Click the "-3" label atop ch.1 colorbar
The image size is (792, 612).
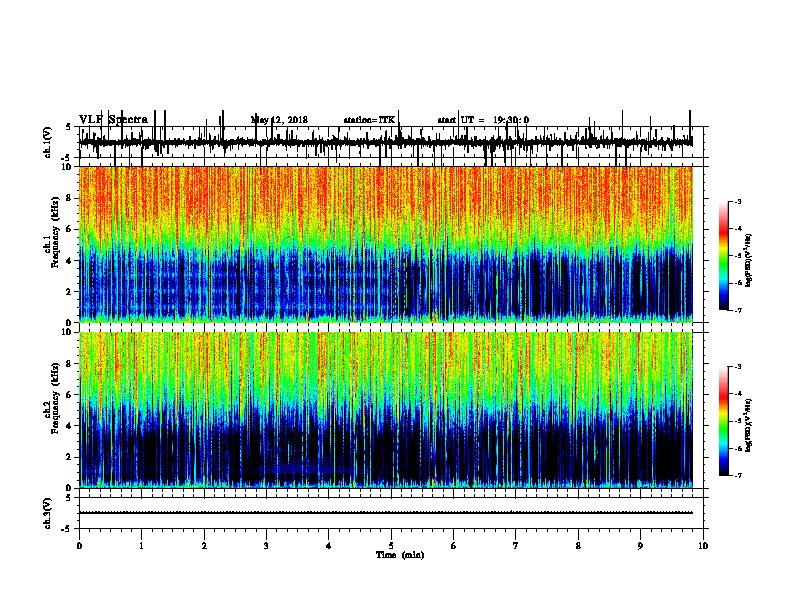click(738, 201)
